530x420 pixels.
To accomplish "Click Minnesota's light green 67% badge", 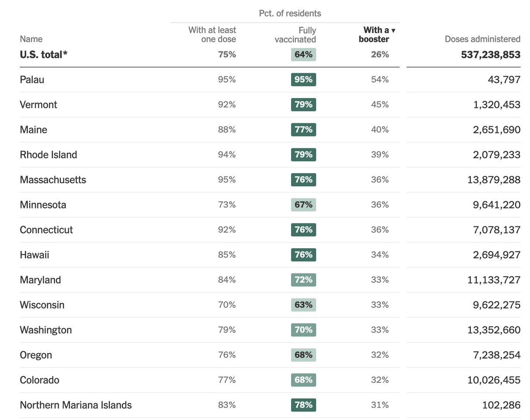I will [303, 205].
